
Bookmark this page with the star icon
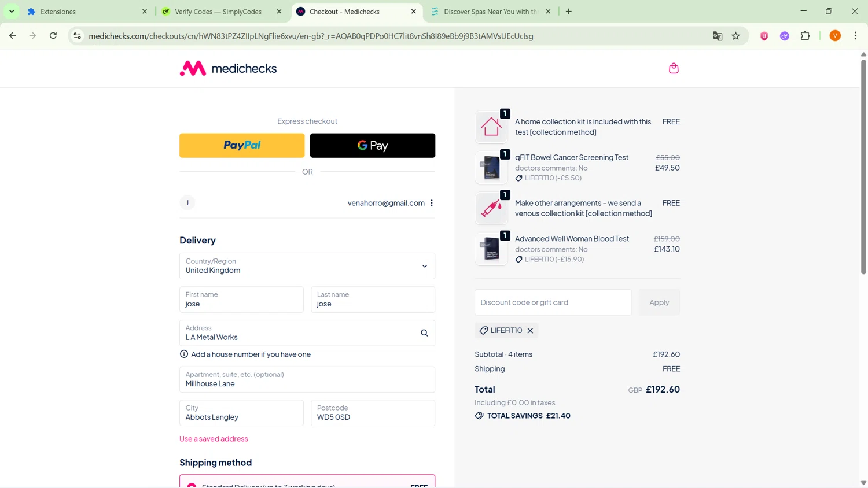pyautogui.click(x=736, y=36)
